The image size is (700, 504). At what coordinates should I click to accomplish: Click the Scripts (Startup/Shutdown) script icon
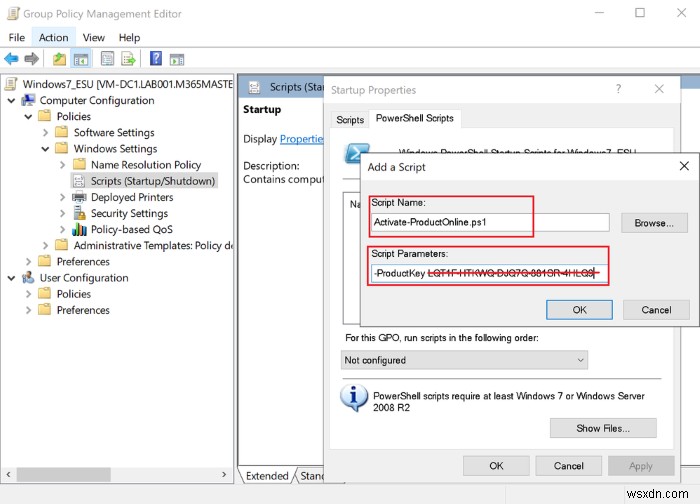(79, 181)
